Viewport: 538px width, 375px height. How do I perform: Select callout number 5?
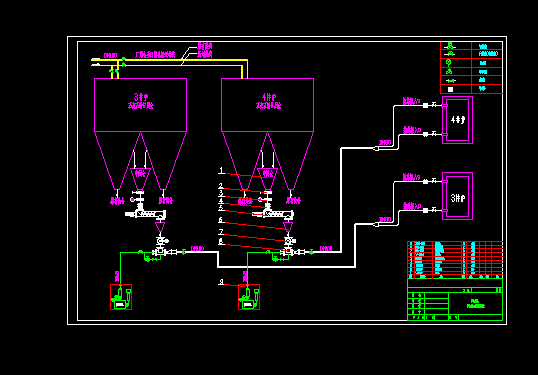(x=221, y=208)
